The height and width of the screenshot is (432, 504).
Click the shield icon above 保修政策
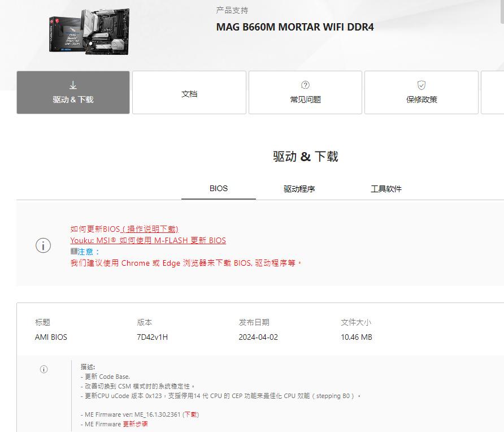[420, 84]
